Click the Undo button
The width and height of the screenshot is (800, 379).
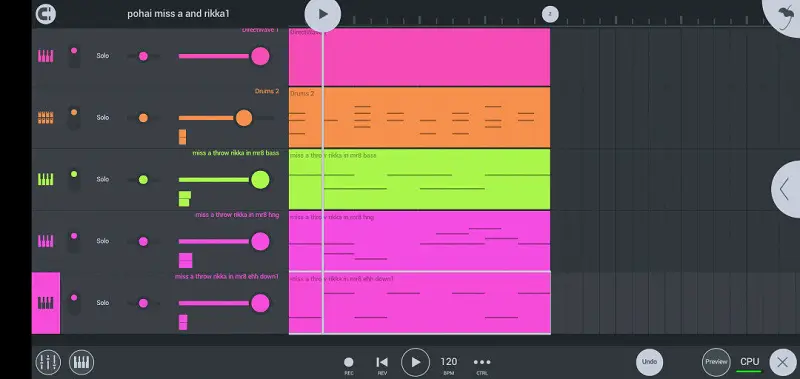coord(649,362)
